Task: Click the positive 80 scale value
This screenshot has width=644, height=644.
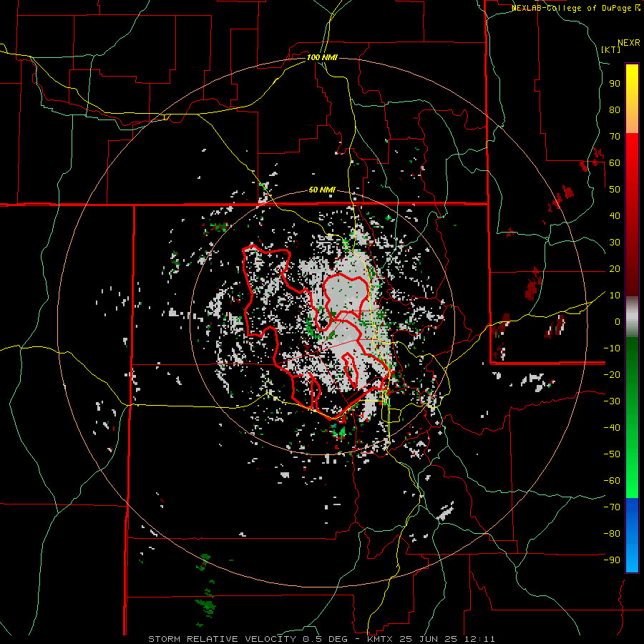Action: (615, 110)
